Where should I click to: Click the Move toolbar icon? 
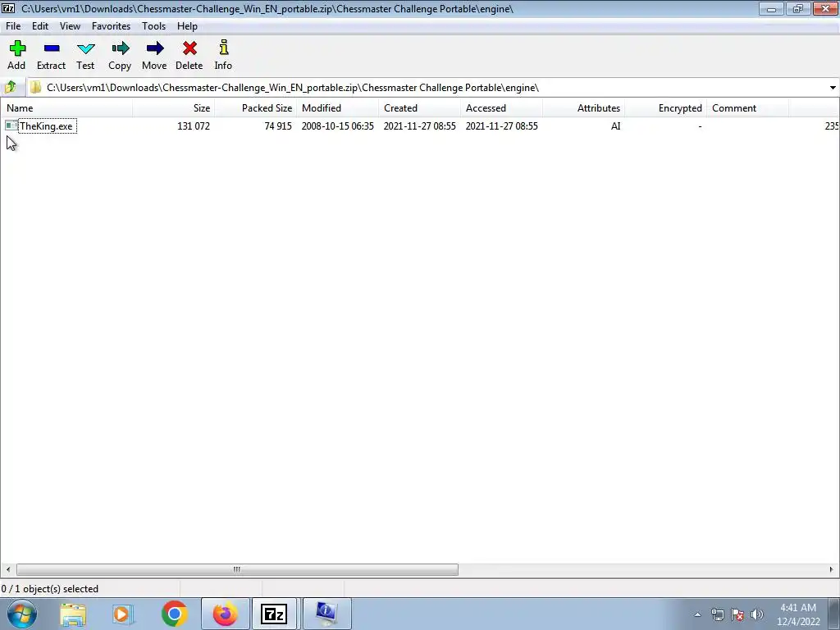pos(154,55)
